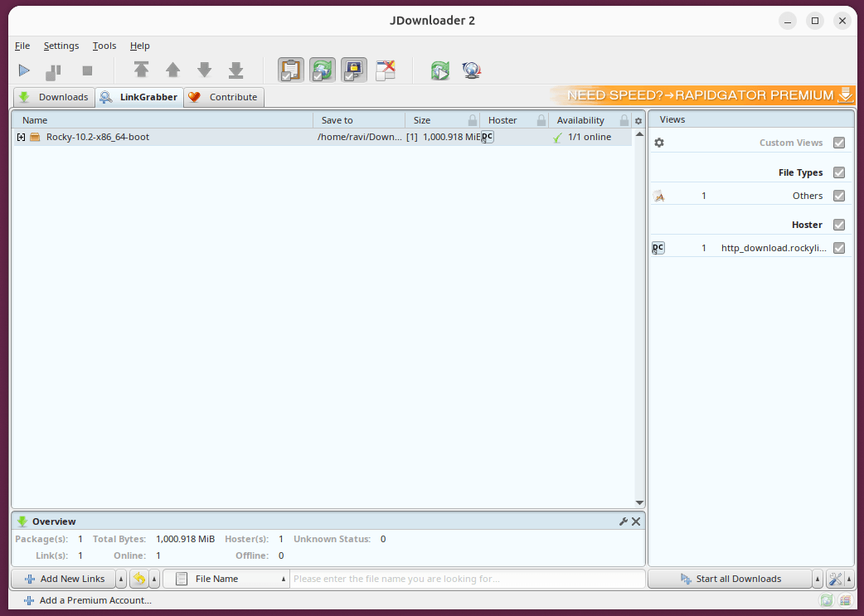The image size is (864, 616).
Task: Toggle the Others file type checkbox
Action: point(838,196)
